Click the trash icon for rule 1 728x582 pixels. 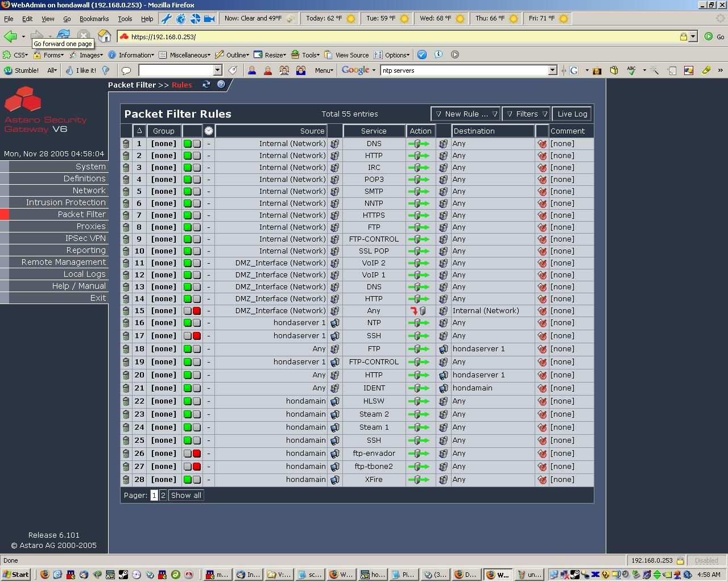pos(126,144)
